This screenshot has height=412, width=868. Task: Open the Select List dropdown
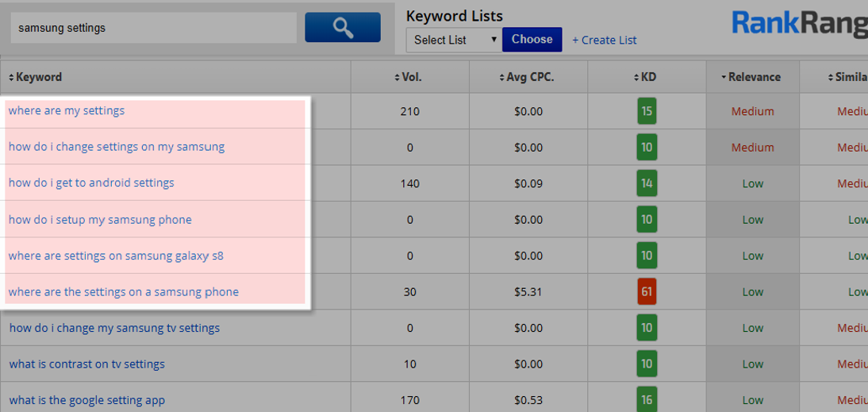[x=455, y=40]
